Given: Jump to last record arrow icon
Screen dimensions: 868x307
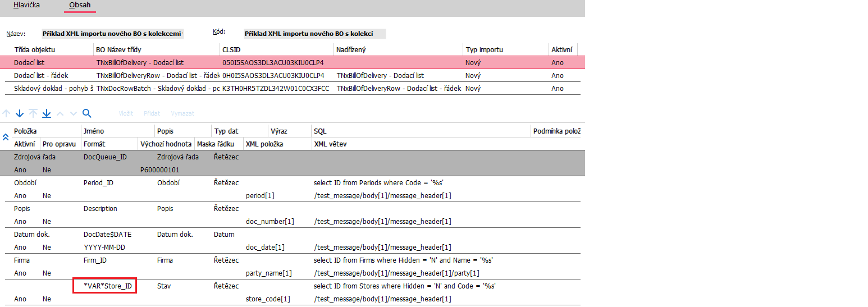Looking at the screenshot, I should [47, 113].
